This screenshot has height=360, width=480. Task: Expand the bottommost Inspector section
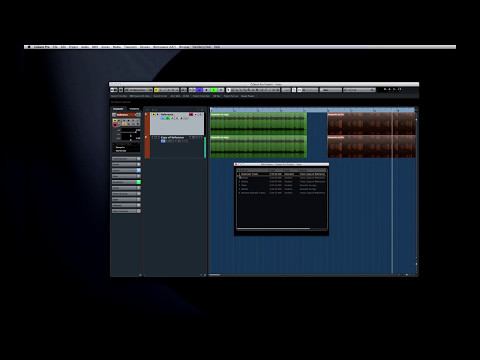126,211
